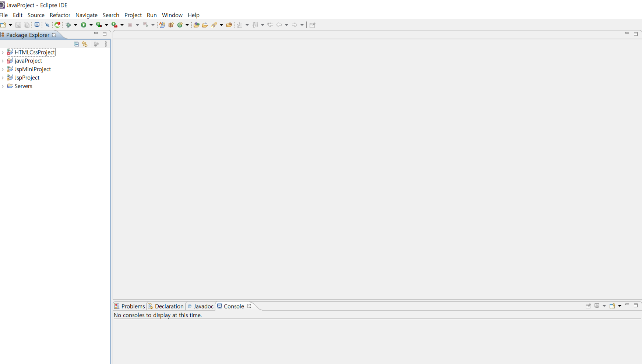Expand the JspProject tree node
The width and height of the screenshot is (642, 364).
pos(3,78)
